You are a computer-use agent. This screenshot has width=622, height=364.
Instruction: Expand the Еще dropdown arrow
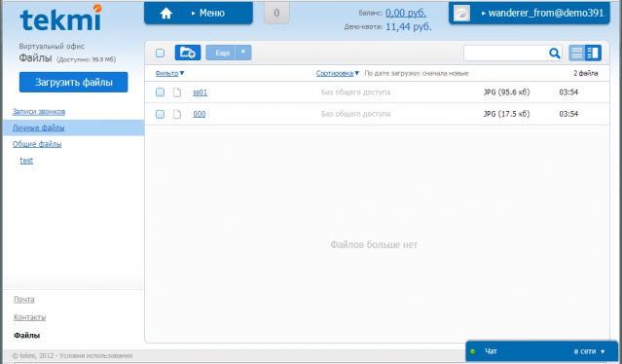point(243,53)
